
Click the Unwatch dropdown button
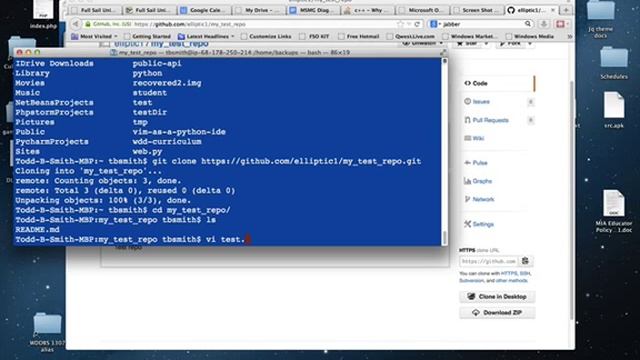pyautogui.click(x=422, y=43)
